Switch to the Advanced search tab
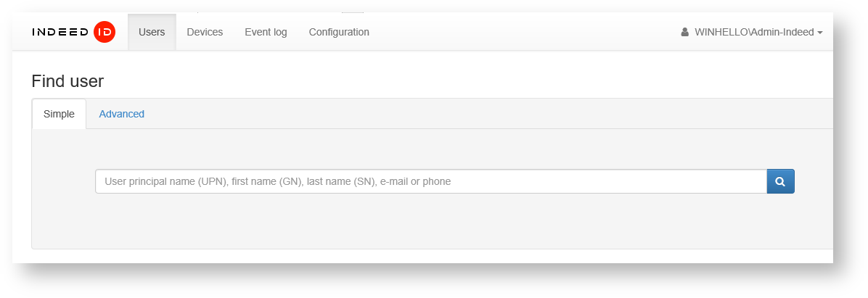 tap(121, 114)
